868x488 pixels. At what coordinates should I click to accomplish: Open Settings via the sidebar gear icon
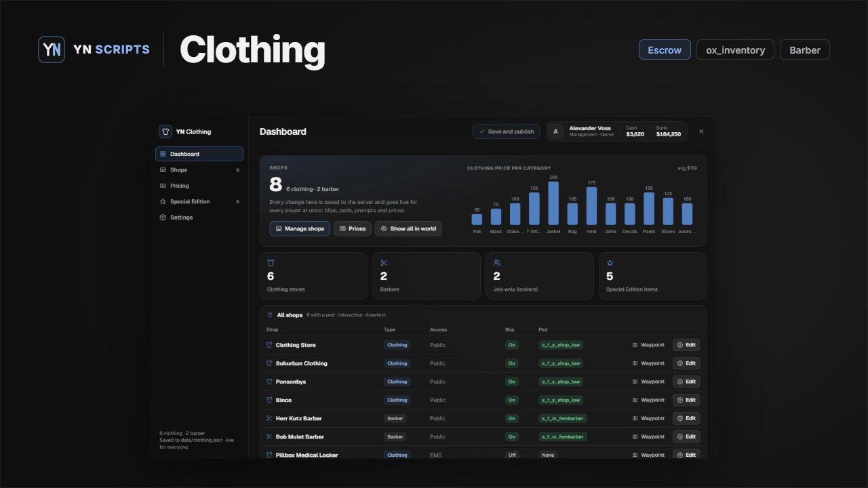click(163, 218)
